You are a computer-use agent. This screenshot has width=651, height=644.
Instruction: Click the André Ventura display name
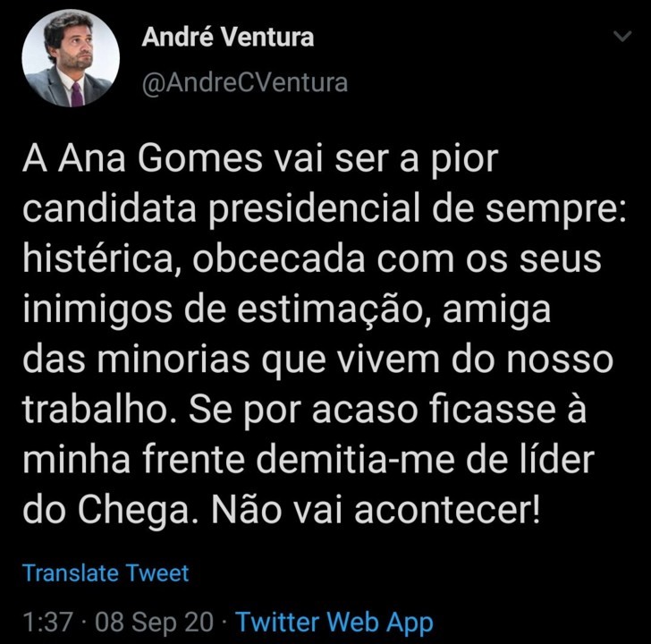(x=228, y=38)
